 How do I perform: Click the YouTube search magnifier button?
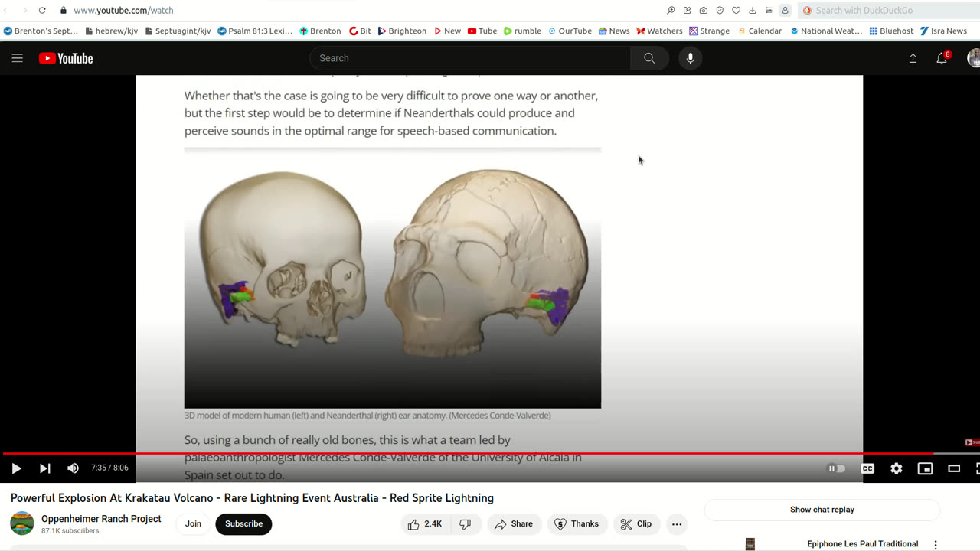[649, 58]
